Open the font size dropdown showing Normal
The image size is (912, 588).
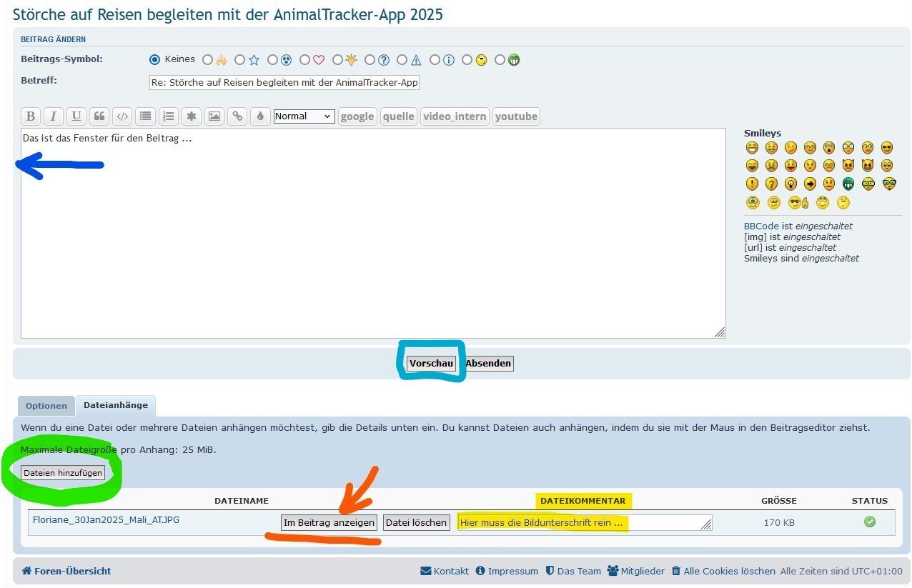(x=304, y=116)
